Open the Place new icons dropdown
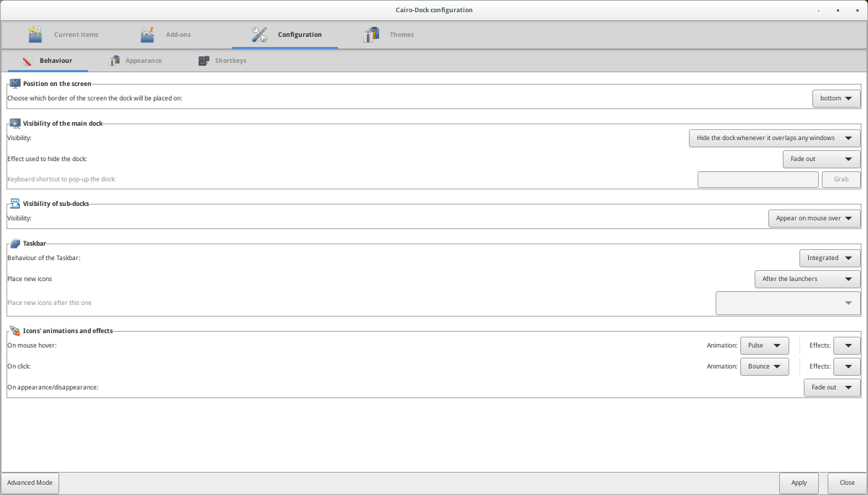The height and width of the screenshot is (495, 868). 807,279
